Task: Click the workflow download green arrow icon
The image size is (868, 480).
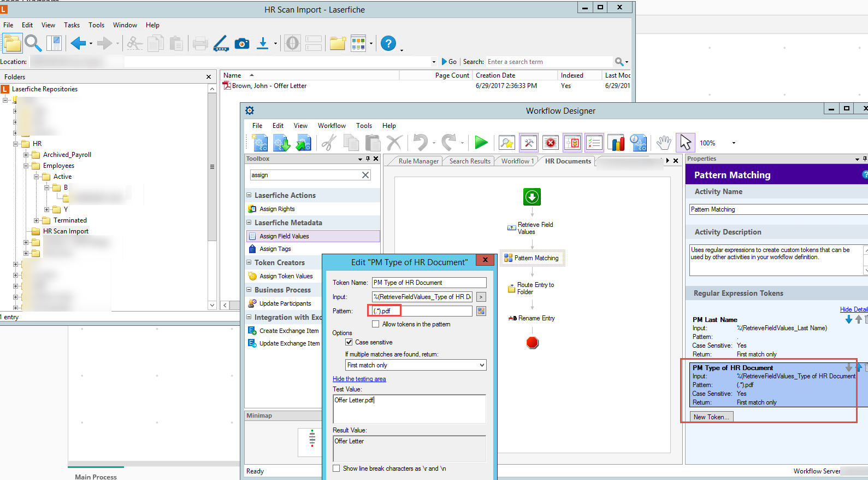Action: tap(282, 143)
